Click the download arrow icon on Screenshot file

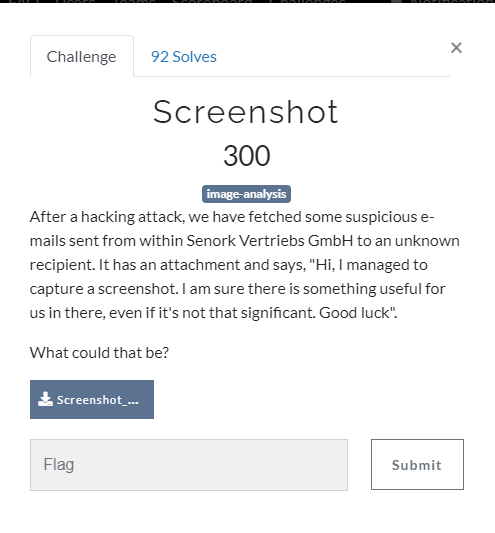coord(45,399)
